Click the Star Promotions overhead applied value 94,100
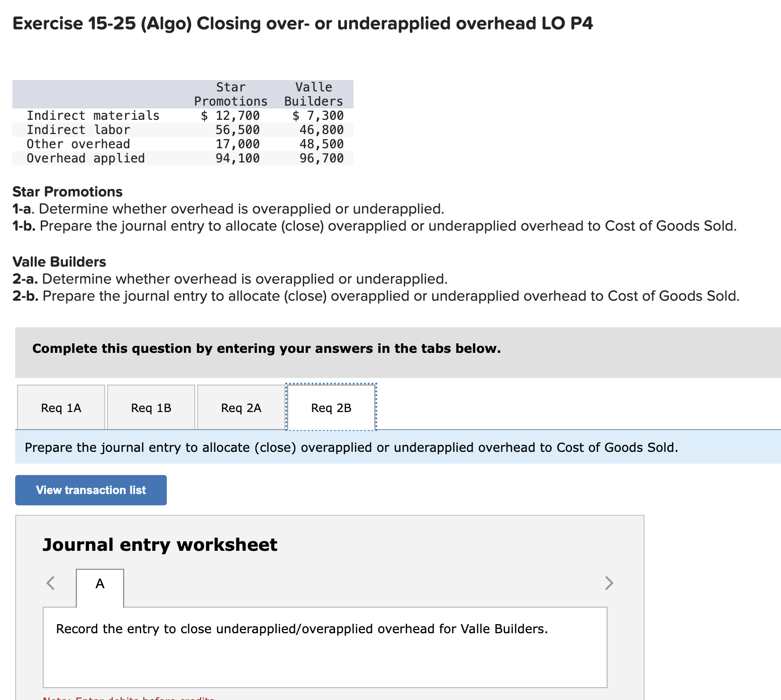Image resolution: width=781 pixels, height=700 pixels. (x=237, y=158)
